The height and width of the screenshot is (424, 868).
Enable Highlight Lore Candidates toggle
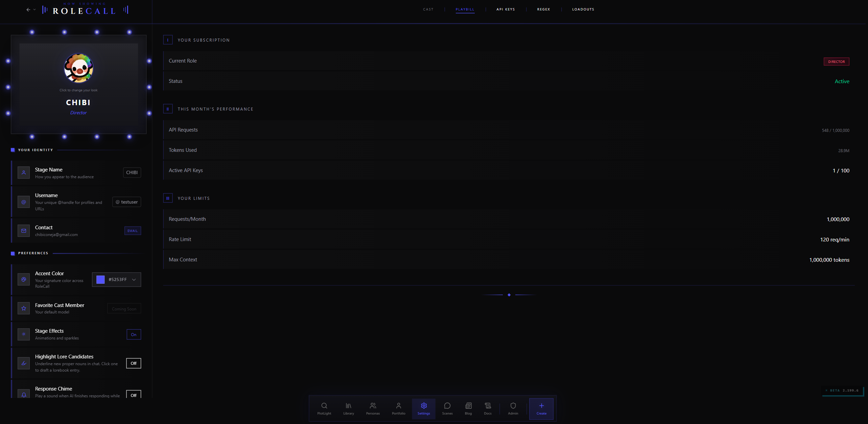point(134,363)
